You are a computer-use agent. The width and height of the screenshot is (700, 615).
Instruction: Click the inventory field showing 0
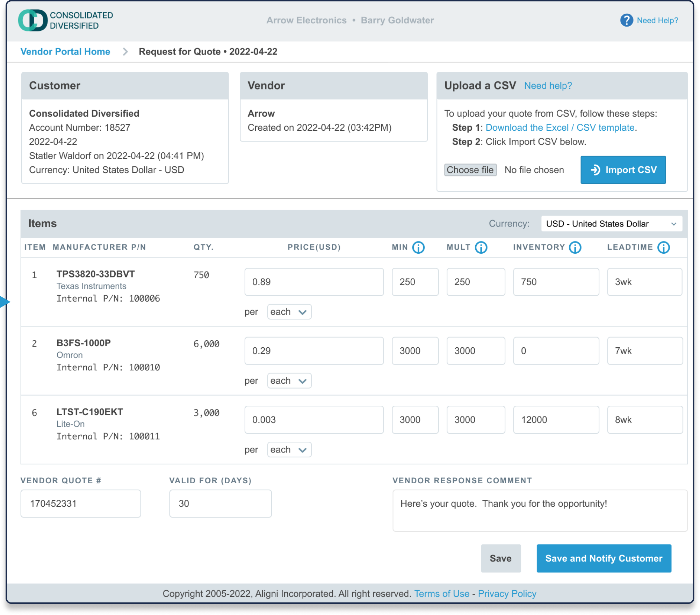(x=556, y=350)
